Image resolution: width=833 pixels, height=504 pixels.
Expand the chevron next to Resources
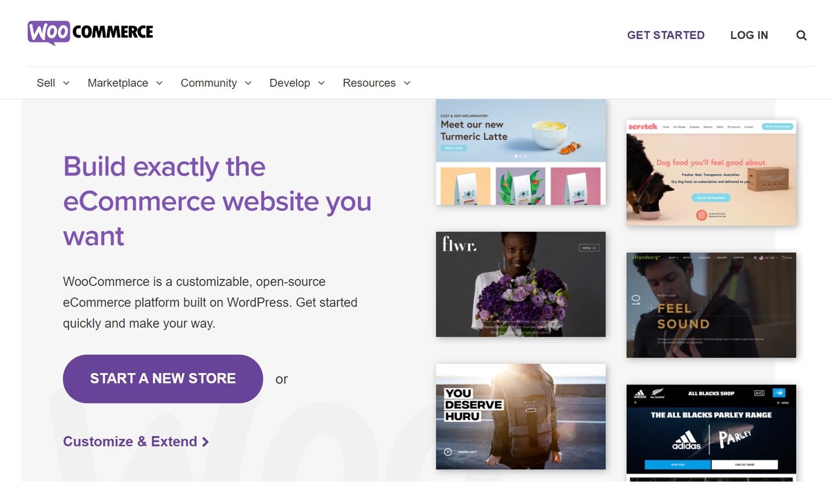click(407, 83)
